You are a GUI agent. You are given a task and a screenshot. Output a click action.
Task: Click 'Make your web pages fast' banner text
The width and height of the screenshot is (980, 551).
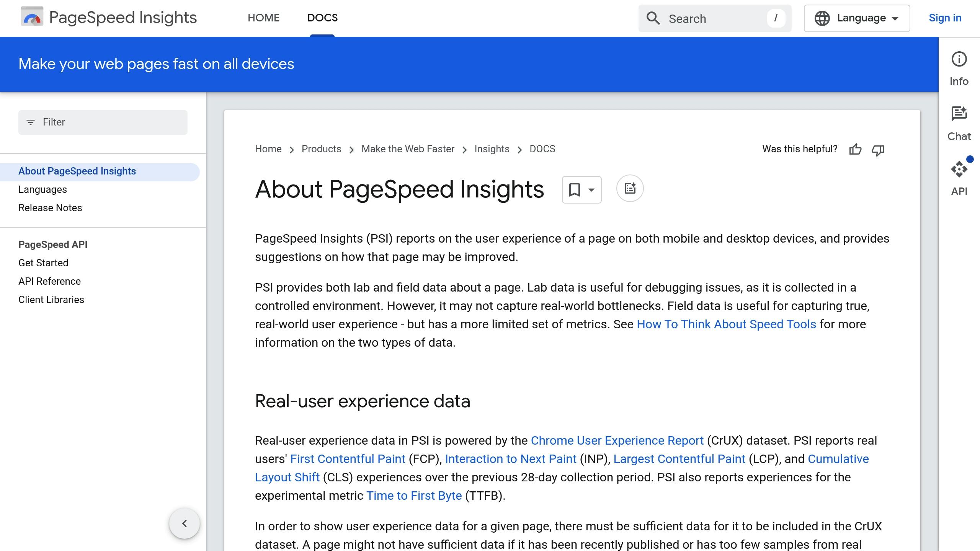[x=156, y=64]
